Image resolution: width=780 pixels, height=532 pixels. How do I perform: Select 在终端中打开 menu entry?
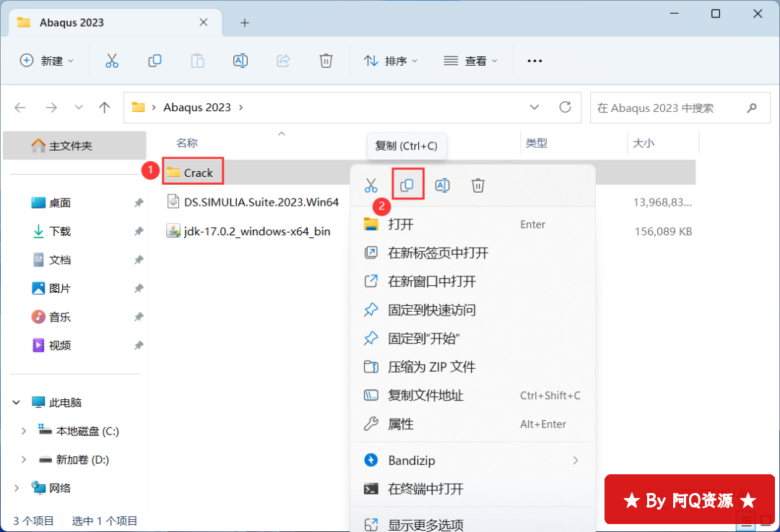(x=425, y=489)
